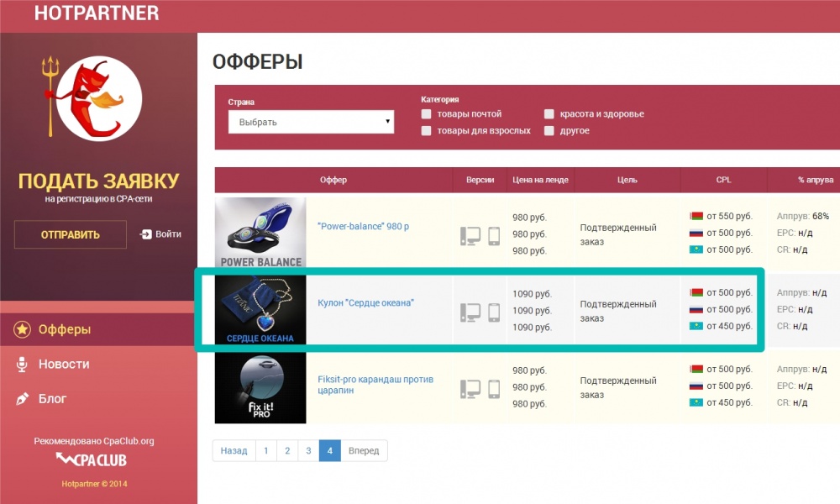This screenshot has height=504, width=840.
Task: Click the Hotpartner © 2014 footer text
Action: [94, 484]
